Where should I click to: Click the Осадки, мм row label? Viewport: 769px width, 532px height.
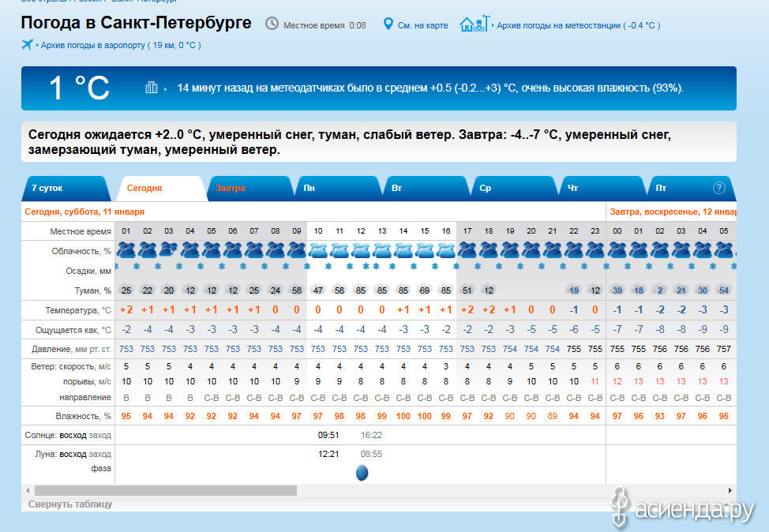coord(88,272)
